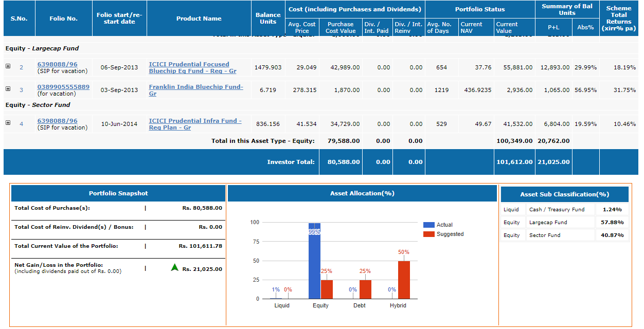Click the red 25% Equity suggested bar

(x=327, y=289)
